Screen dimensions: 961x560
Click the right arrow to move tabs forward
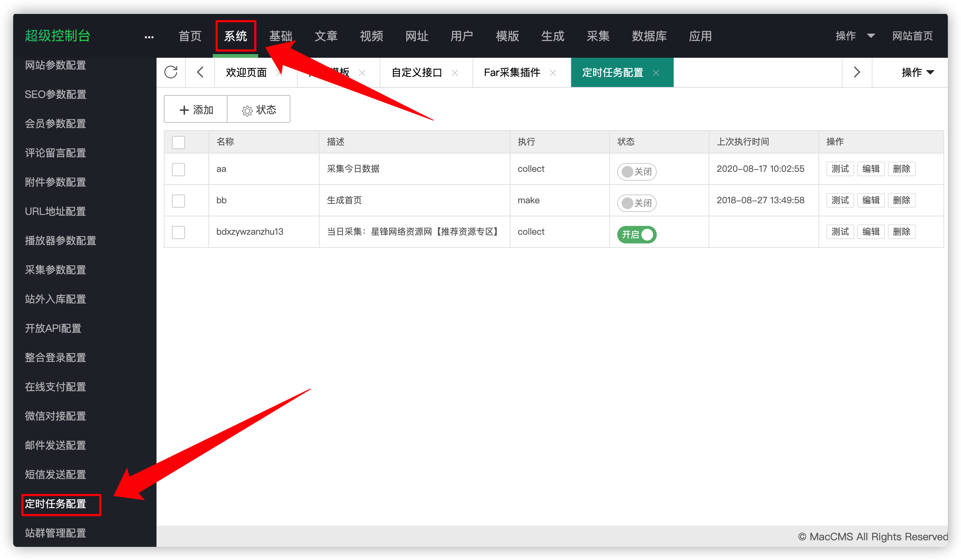point(856,72)
